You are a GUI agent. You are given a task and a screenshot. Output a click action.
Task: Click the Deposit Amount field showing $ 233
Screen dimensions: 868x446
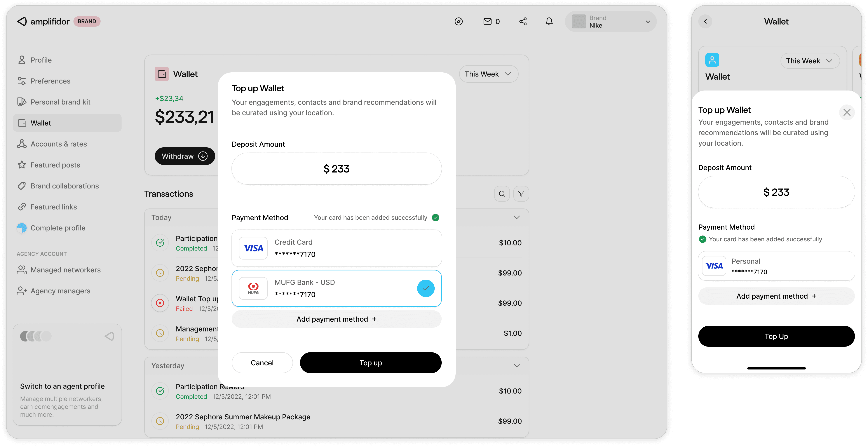pos(336,169)
